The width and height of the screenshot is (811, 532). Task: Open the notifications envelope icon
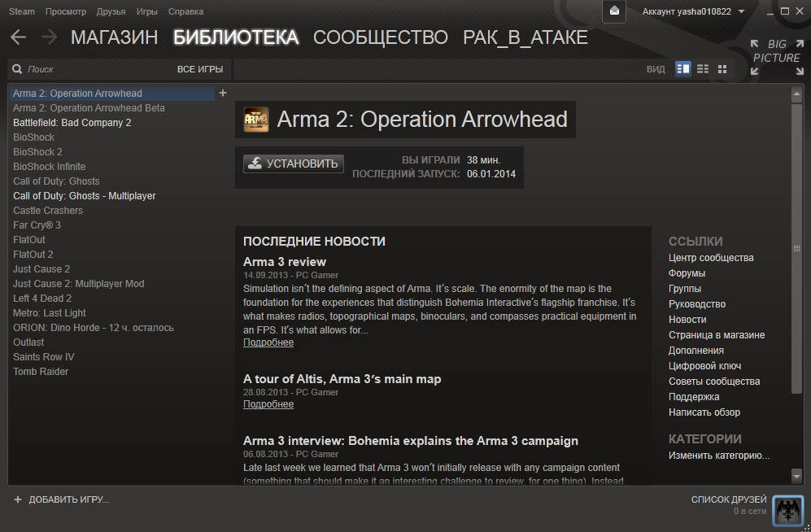point(614,11)
